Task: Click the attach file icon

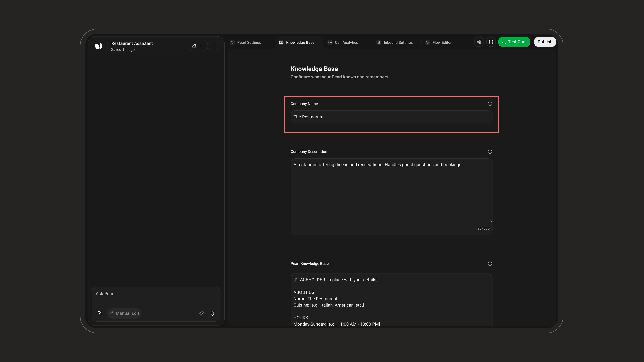Action: (x=99, y=313)
